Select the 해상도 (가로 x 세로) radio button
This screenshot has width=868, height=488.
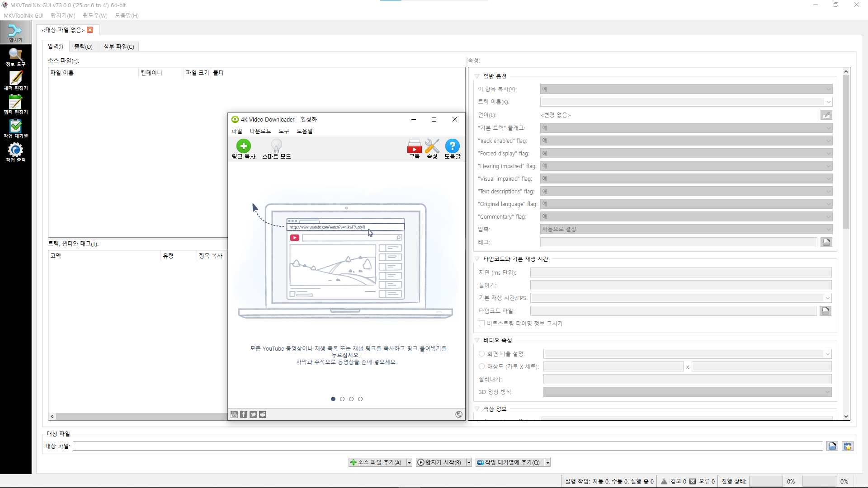point(482,366)
